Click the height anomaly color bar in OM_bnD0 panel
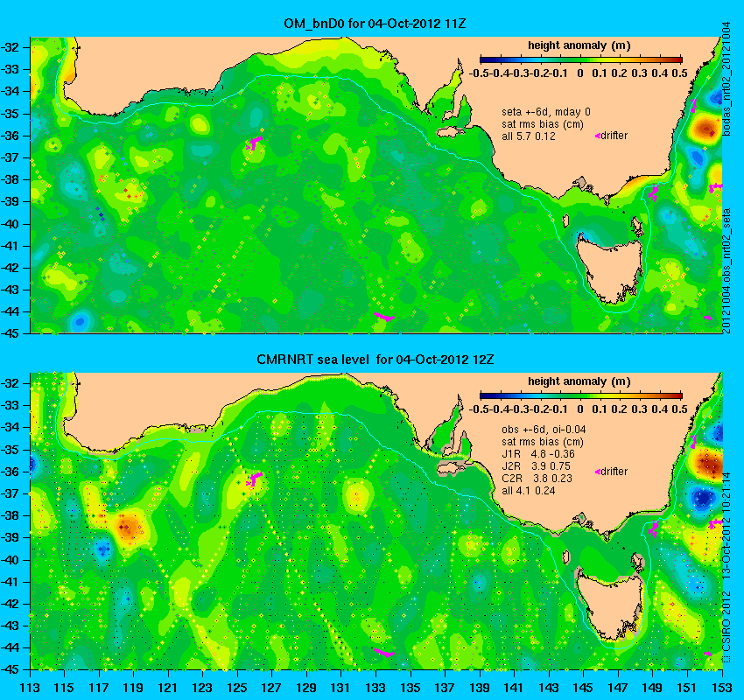 [x=581, y=59]
